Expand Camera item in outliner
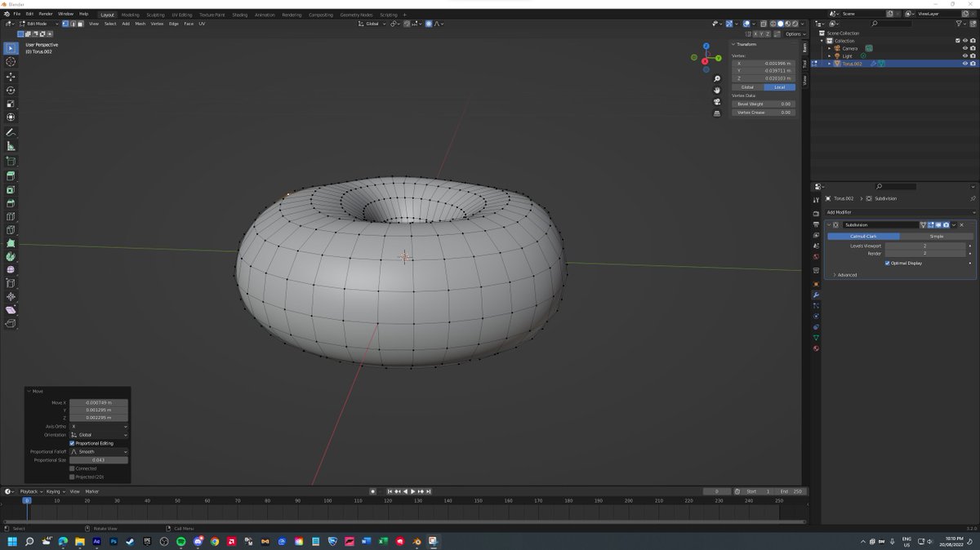 point(830,48)
